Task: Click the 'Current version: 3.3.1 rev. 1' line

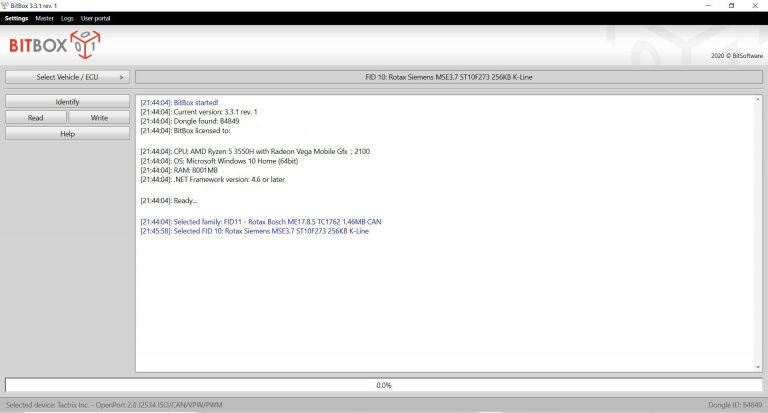Action: tap(199, 112)
